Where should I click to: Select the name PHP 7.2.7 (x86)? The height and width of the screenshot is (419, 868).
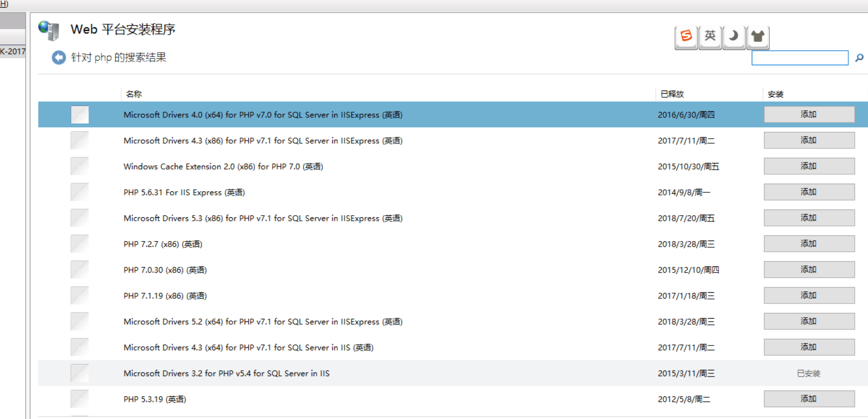click(163, 244)
